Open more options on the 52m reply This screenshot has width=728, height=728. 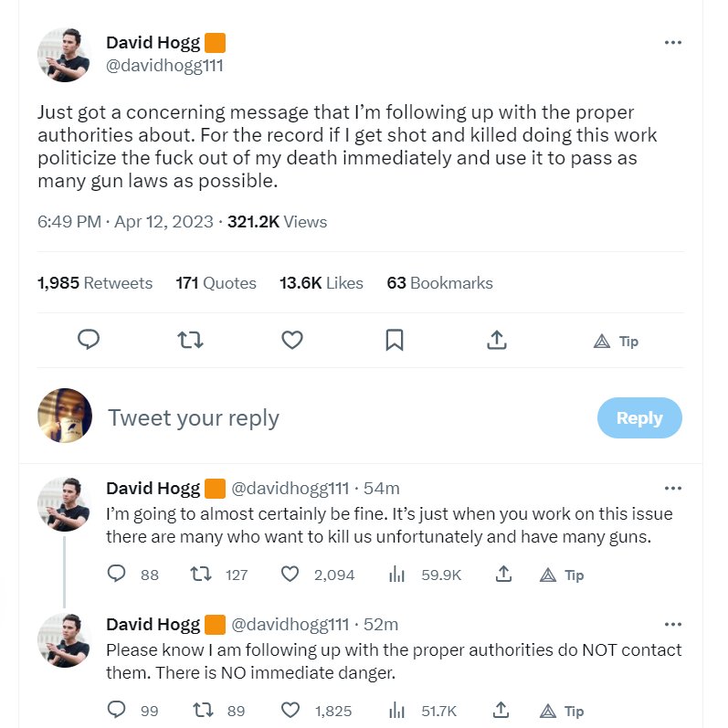point(673,624)
